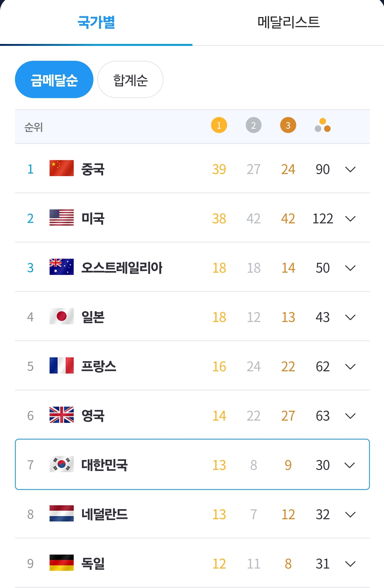Click the Japan flag icon

tap(62, 316)
